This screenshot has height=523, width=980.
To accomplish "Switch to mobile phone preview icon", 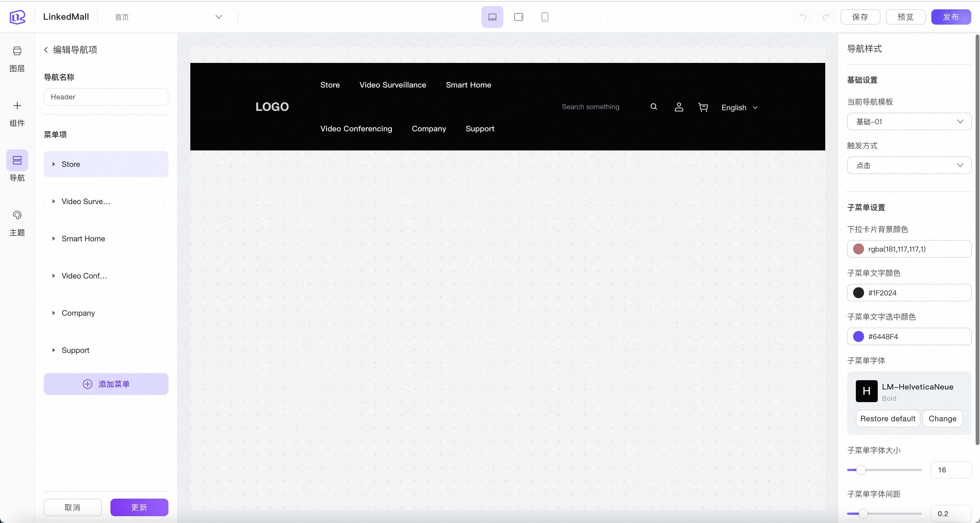I will (x=545, y=17).
